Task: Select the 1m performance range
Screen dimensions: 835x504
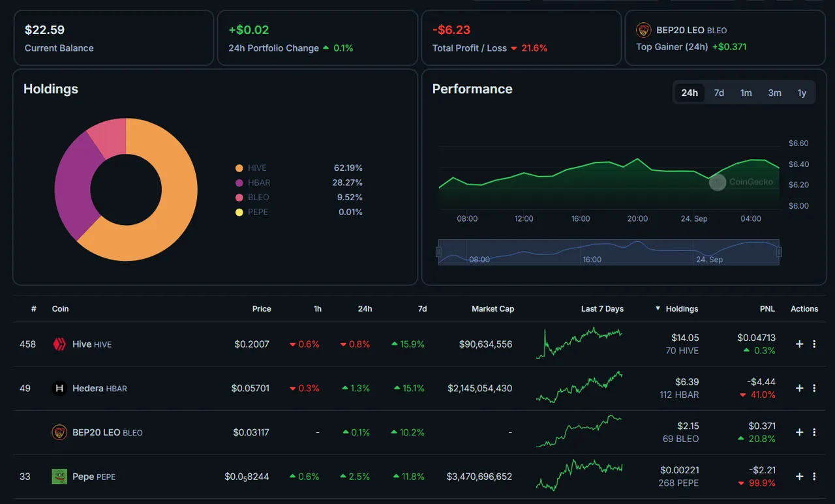Action: pyautogui.click(x=746, y=93)
